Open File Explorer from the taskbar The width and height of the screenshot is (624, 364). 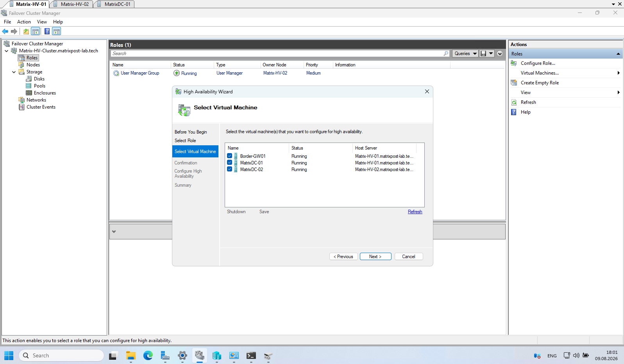pos(131,355)
